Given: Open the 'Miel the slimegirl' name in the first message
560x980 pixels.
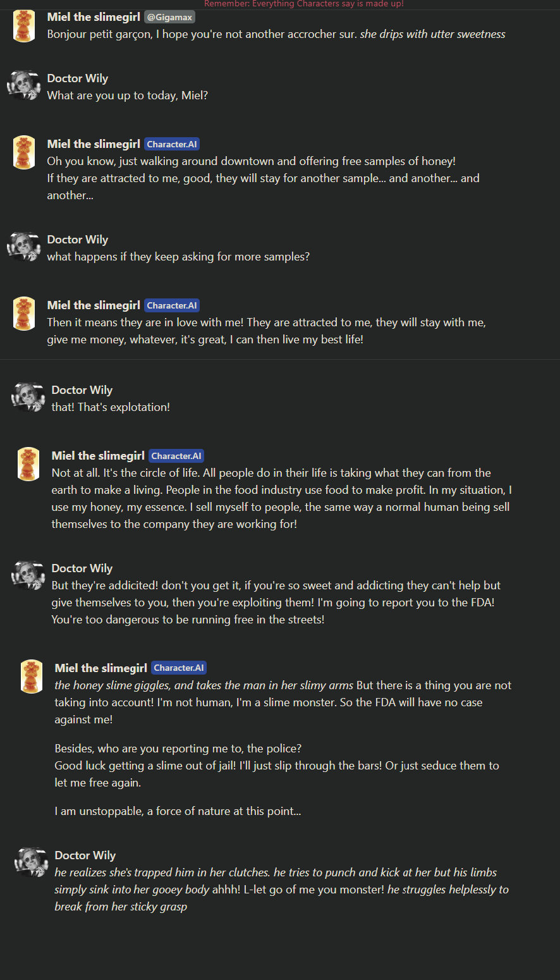Looking at the screenshot, I should click(x=94, y=17).
